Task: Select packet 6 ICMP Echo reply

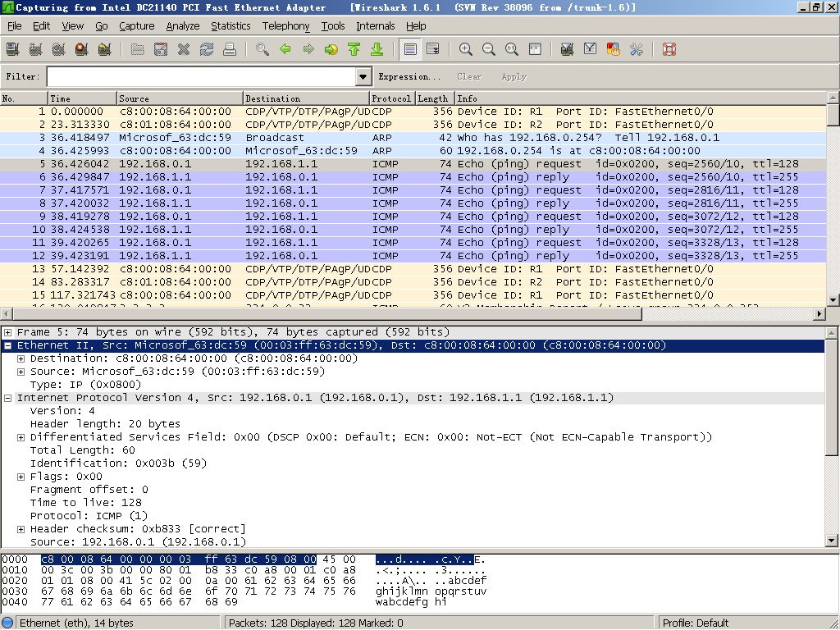Action: point(413,177)
